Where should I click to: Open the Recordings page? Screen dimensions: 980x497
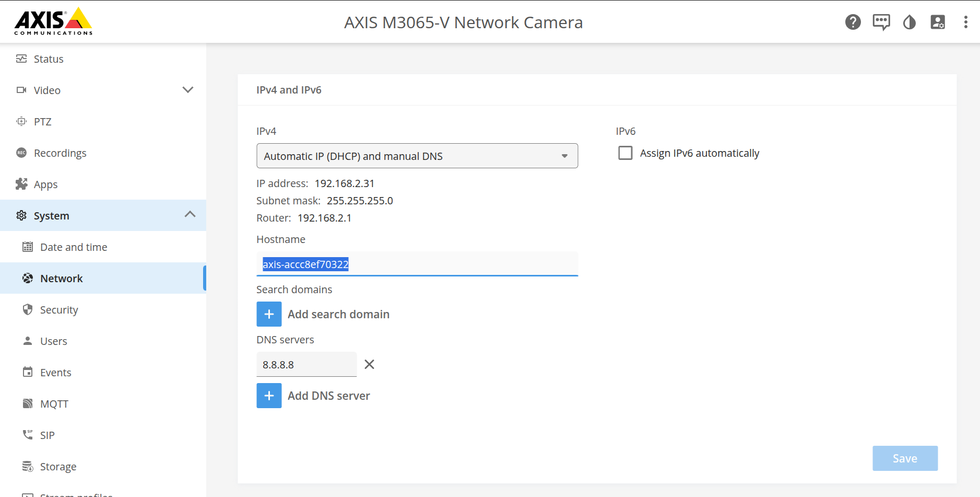point(60,153)
